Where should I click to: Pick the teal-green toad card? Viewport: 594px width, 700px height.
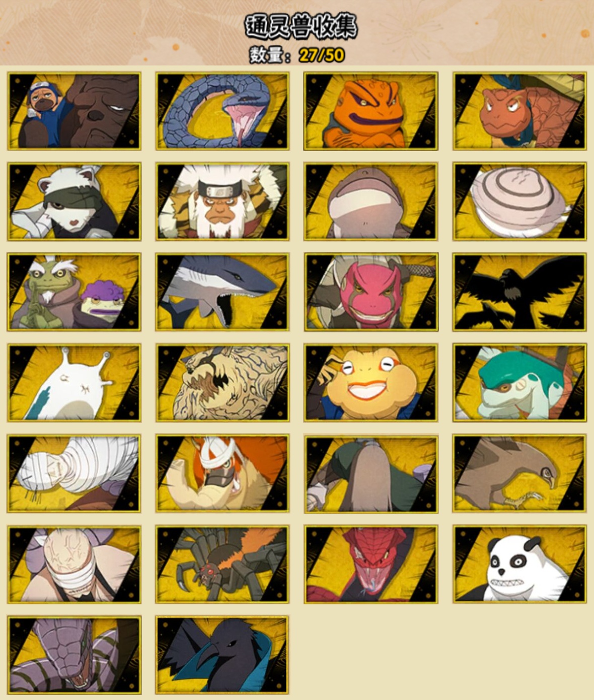[519, 383]
